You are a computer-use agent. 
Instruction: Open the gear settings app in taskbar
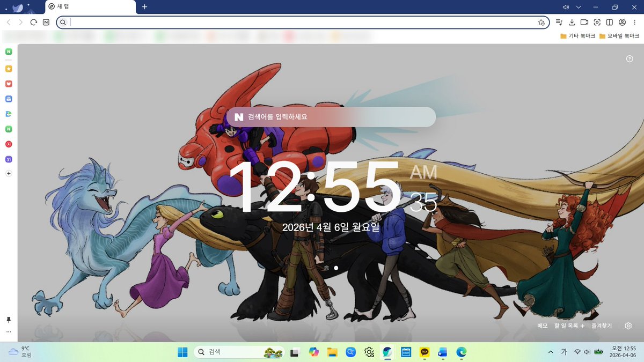(x=369, y=352)
